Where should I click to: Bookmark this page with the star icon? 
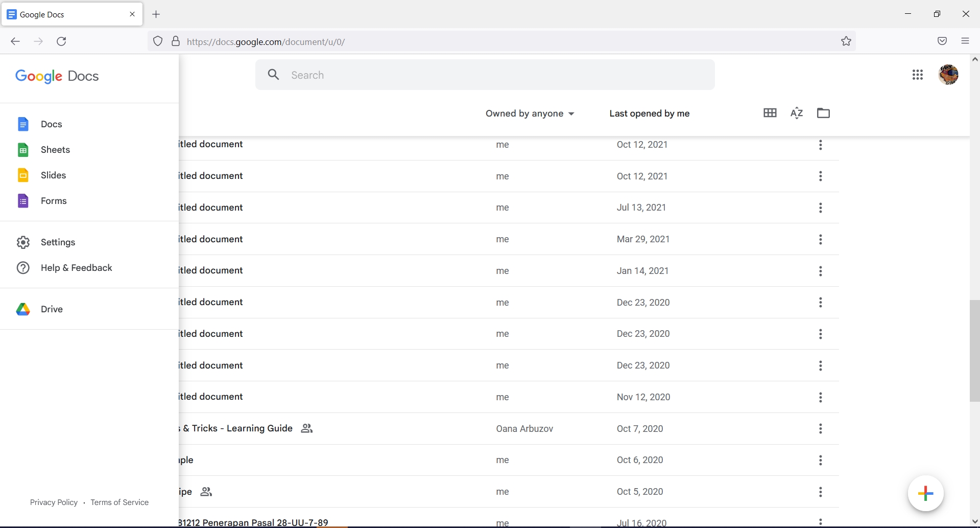point(846,41)
